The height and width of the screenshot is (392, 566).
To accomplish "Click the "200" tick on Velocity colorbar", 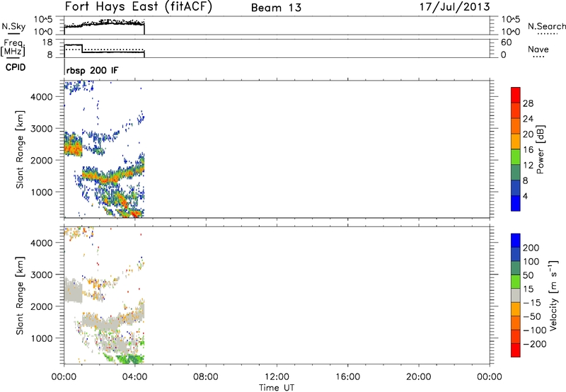I will tap(531, 248).
